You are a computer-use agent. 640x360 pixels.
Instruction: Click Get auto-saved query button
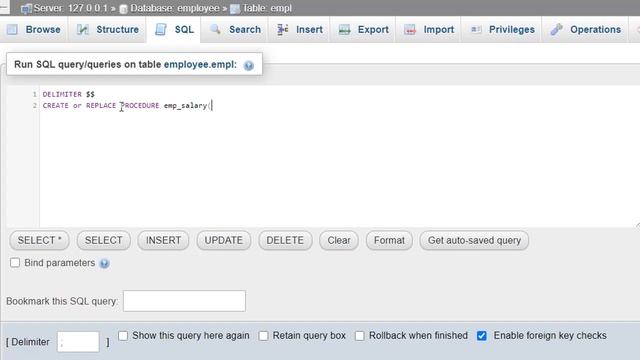(x=474, y=240)
